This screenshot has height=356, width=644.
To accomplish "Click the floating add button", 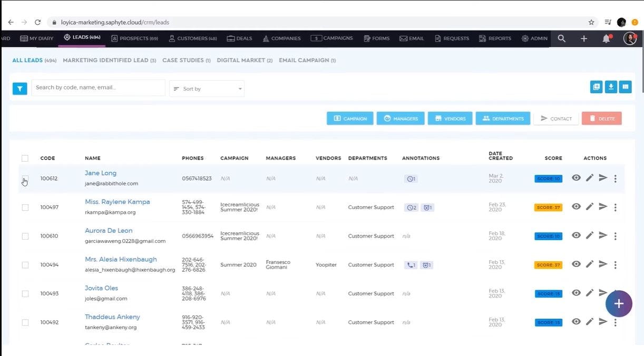I will pyautogui.click(x=619, y=303).
